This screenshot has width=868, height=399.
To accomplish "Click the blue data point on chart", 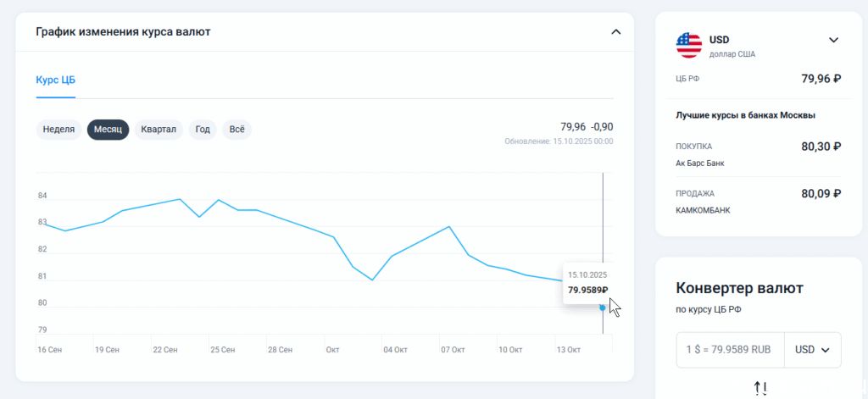I will [603, 308].
